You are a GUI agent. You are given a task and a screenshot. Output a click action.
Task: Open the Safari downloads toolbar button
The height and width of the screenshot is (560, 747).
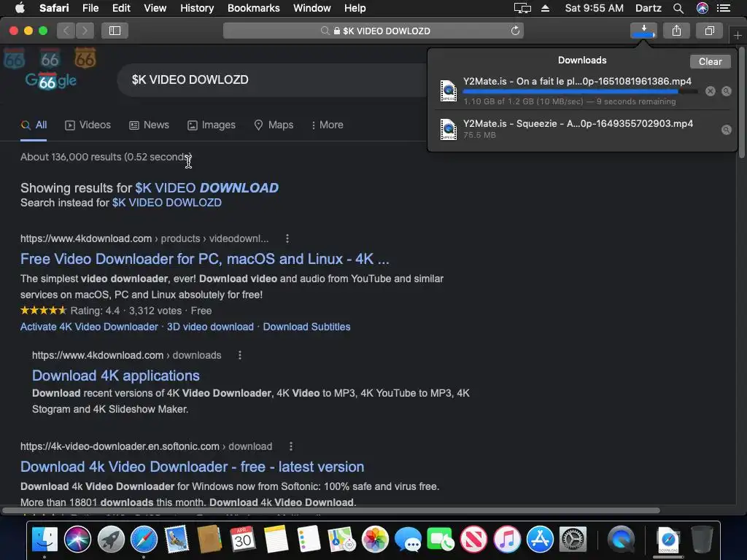[x=643, y=31]
